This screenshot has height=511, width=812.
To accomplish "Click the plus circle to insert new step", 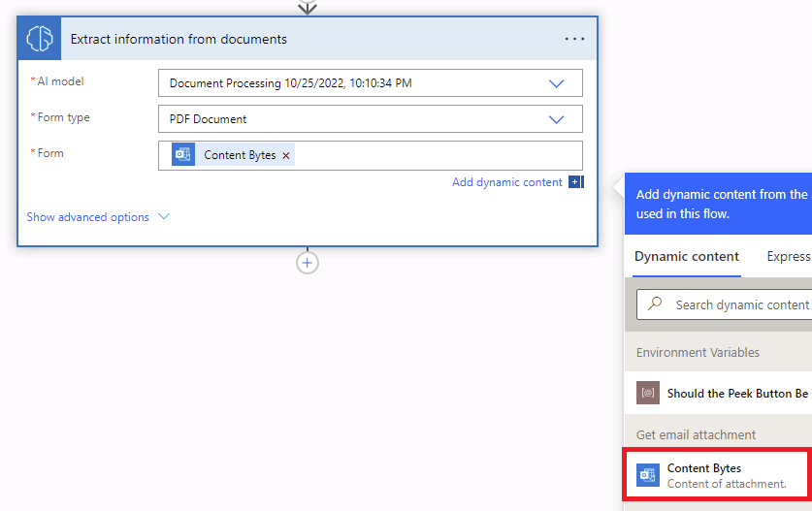I will 308,263.
